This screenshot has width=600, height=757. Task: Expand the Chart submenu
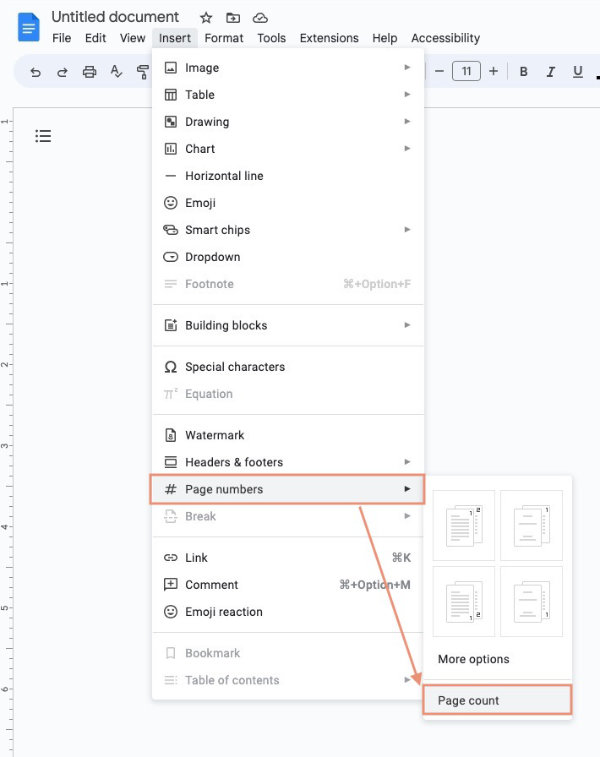[288, 149]
